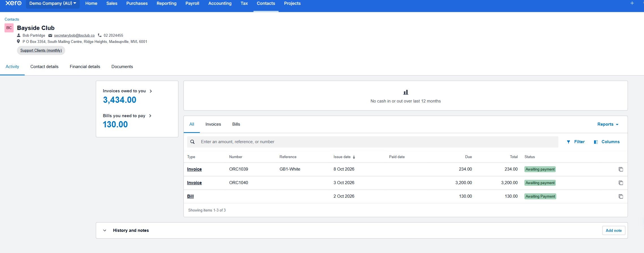Click the search magnifier icon
The height and width of the screenshot is (253, 644).
tap(193, 142)
